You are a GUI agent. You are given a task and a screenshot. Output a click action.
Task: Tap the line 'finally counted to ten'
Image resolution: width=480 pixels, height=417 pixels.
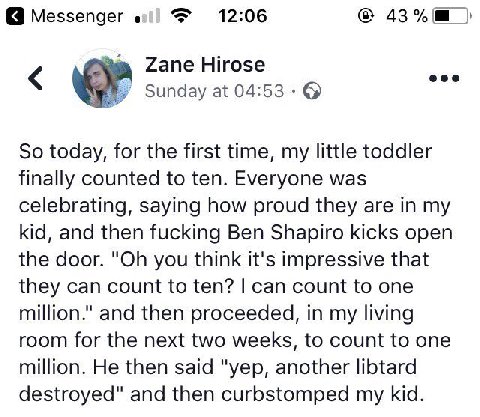point(123,178)
